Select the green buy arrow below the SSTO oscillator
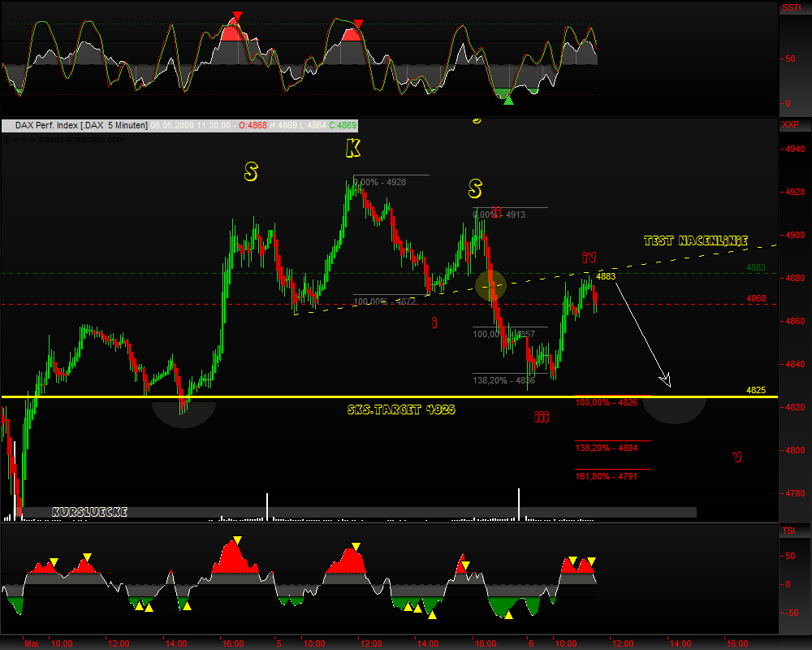Screen dimensions: 812x650 [x=508, y=100]
